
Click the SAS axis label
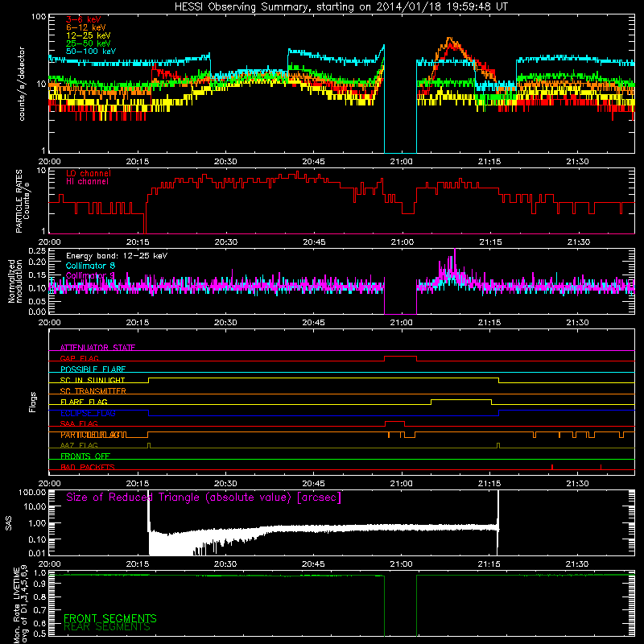coord(8,523)
